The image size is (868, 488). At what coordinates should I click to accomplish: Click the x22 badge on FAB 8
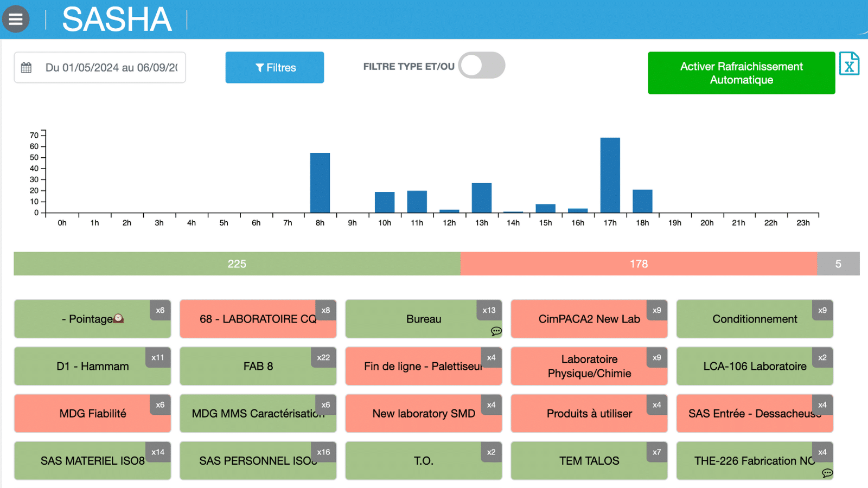323,358
